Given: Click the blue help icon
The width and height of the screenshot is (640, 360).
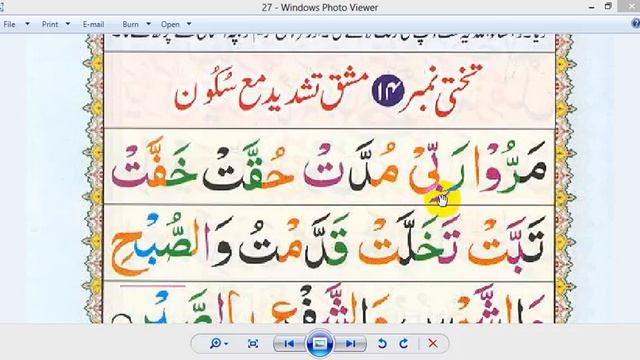Looking at the screenshot, I should point(636,24).
